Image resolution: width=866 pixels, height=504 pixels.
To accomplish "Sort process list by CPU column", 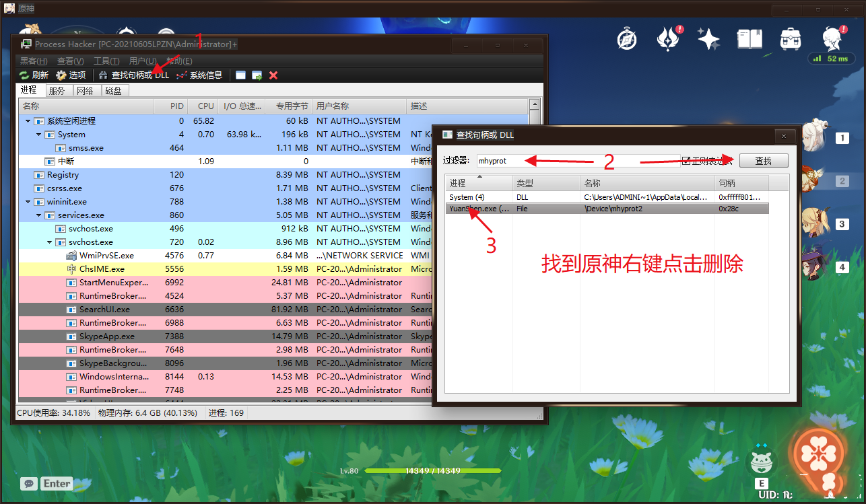I will (x=202, y=106).
